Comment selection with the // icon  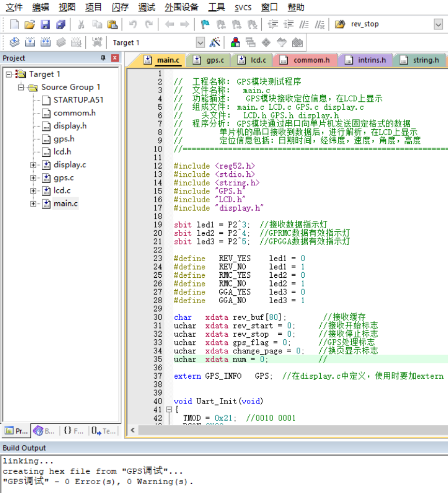pos(304,24)
